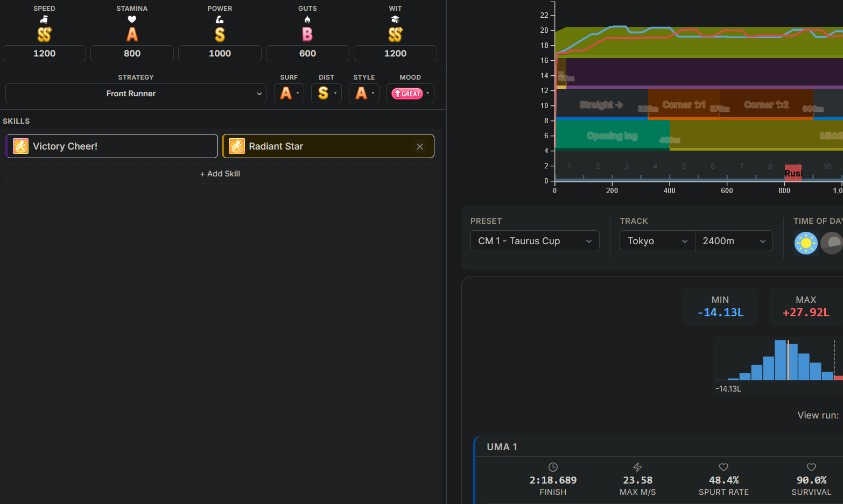This screenshot has width=843, height=504.
Task: Click the spurt rate value 48.4%
Action: (723, 480)
